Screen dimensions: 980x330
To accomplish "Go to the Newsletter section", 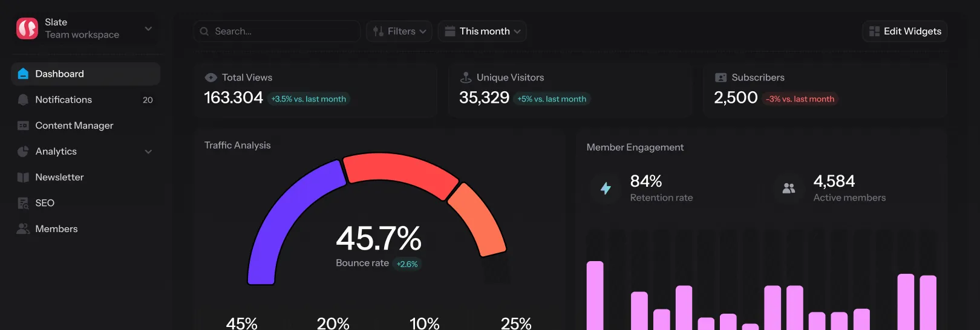I will [59, 177].
